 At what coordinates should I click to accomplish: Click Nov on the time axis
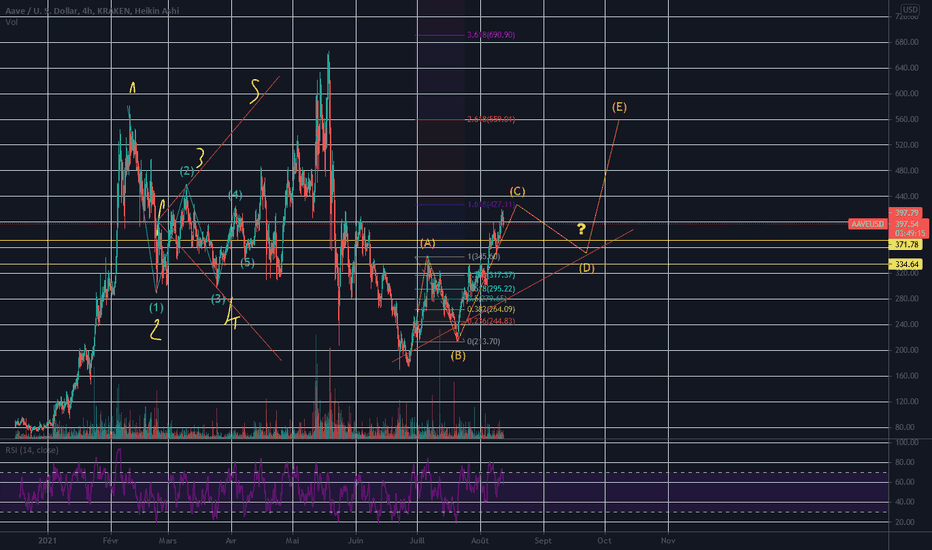tap(668, 540)
